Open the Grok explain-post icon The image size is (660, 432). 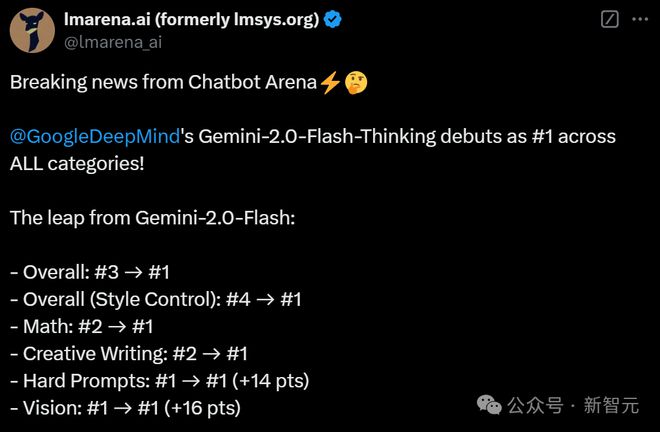(609, 19)
